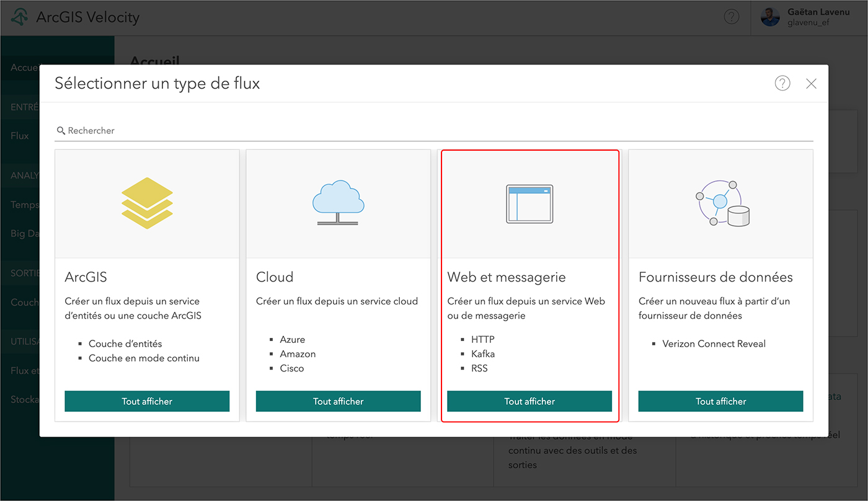Click the Rechercher search field

click(x=434, y=131)
